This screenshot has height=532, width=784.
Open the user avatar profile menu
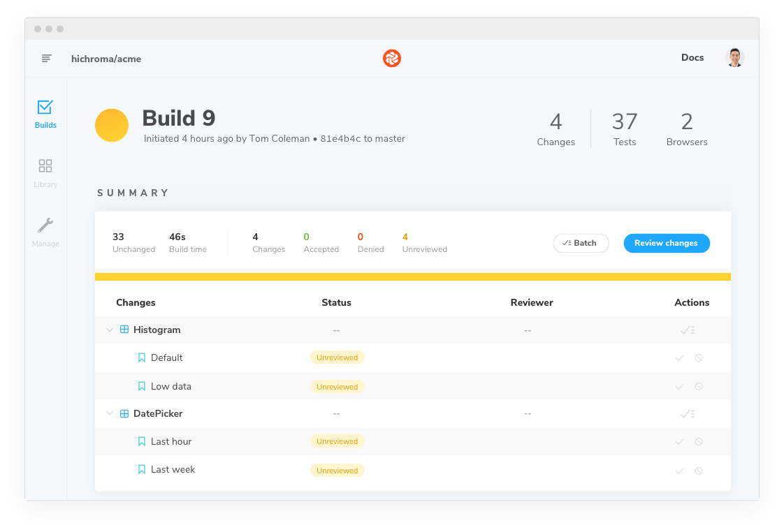coord(734,58)
